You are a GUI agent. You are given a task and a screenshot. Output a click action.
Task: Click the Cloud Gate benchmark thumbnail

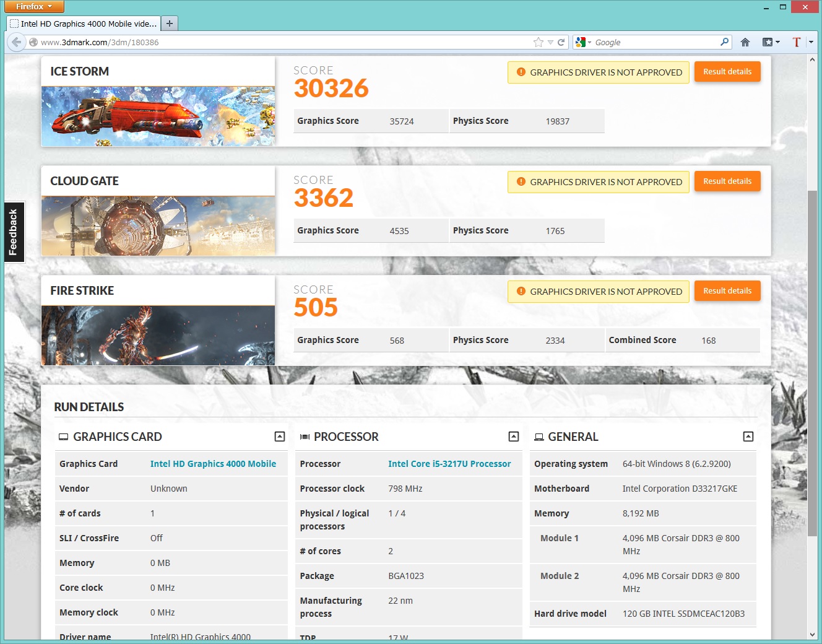coord(158,226)
